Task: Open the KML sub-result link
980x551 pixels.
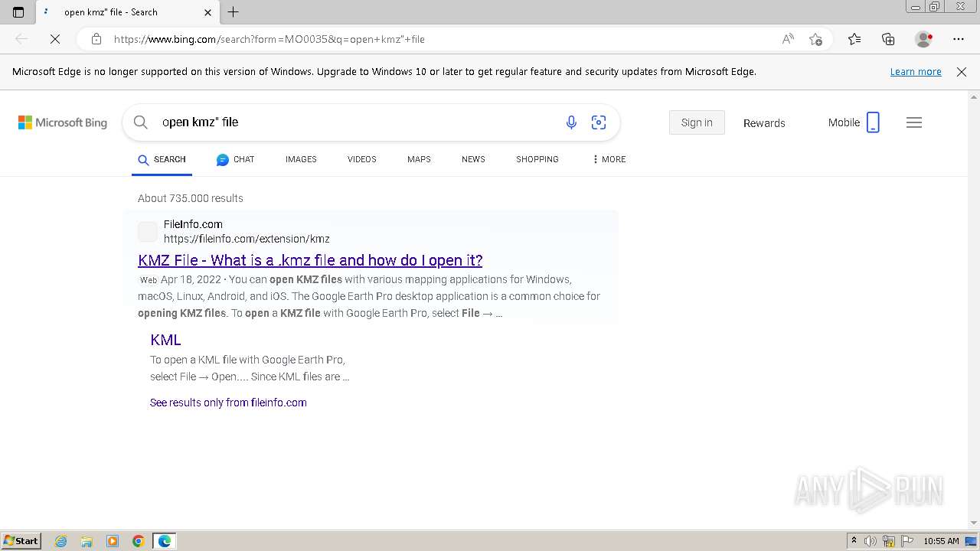Action: pos(165,340)
